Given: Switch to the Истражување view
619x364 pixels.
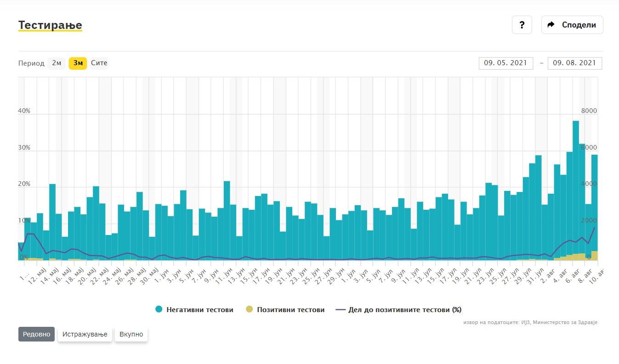Looking at the screenshot, I should pyautogui.click(x=85, y=334).
